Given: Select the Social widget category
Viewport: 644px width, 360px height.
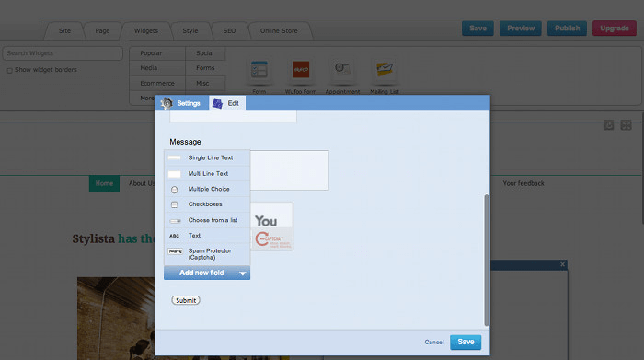Looking at the screenshot, I should tap(205, 53).
